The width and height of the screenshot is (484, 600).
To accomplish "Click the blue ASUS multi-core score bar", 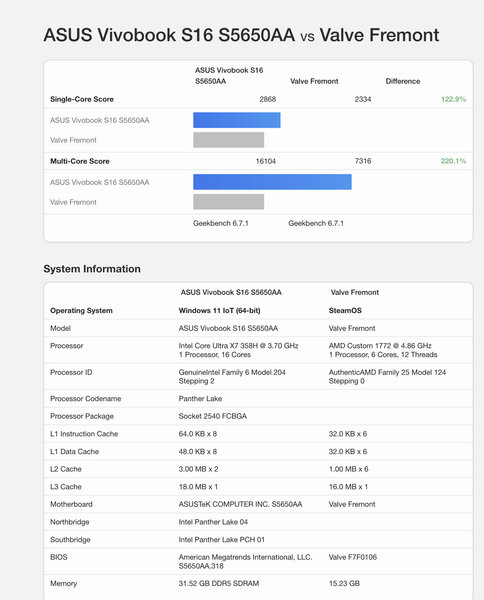I will tap(272, 182).
